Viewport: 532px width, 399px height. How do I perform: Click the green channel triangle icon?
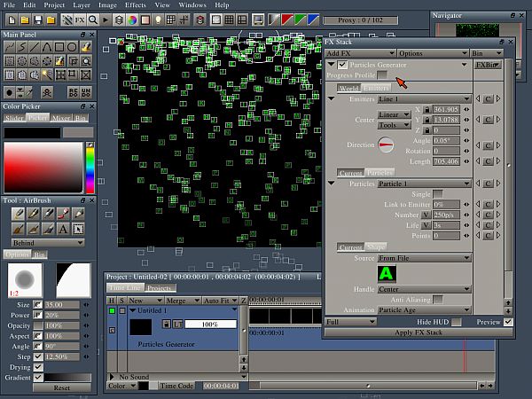click(301, 20)
